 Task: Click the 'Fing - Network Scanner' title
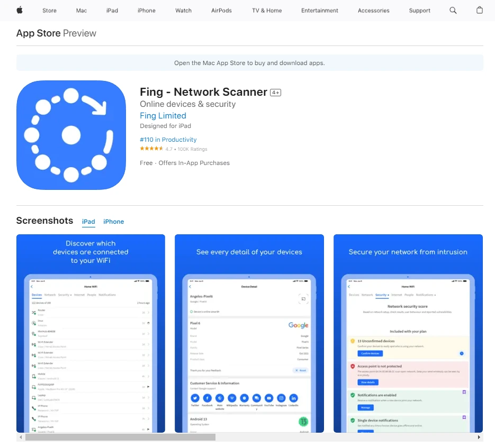tap(204, 92)
